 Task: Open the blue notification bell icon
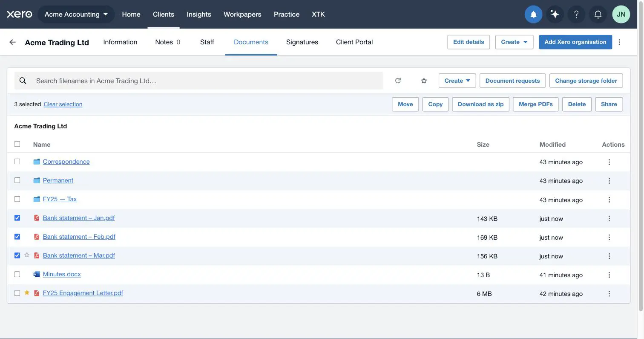[x=533, y=14]
